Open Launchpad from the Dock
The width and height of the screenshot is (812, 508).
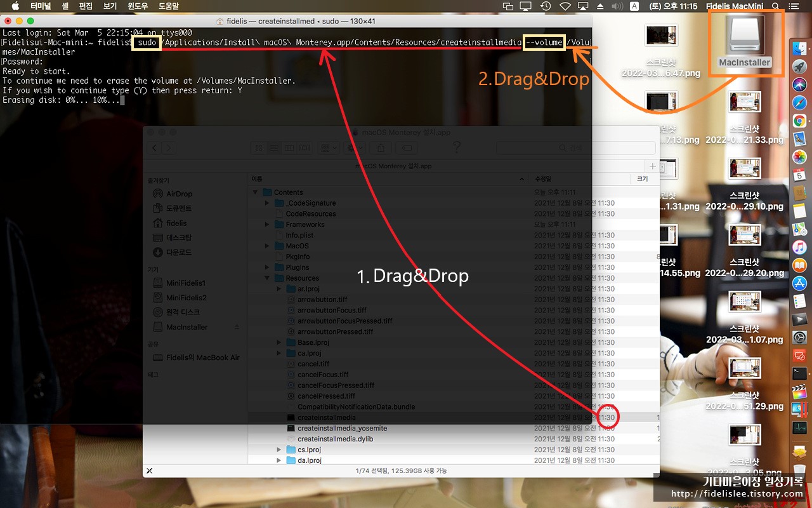(x=799, y=66)
